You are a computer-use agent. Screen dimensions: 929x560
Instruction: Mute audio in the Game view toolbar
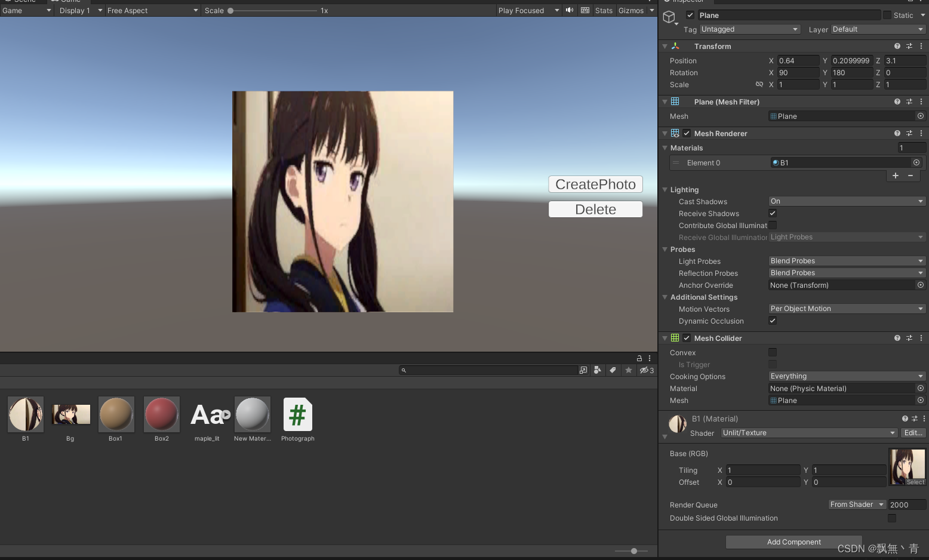click(570, 10)
